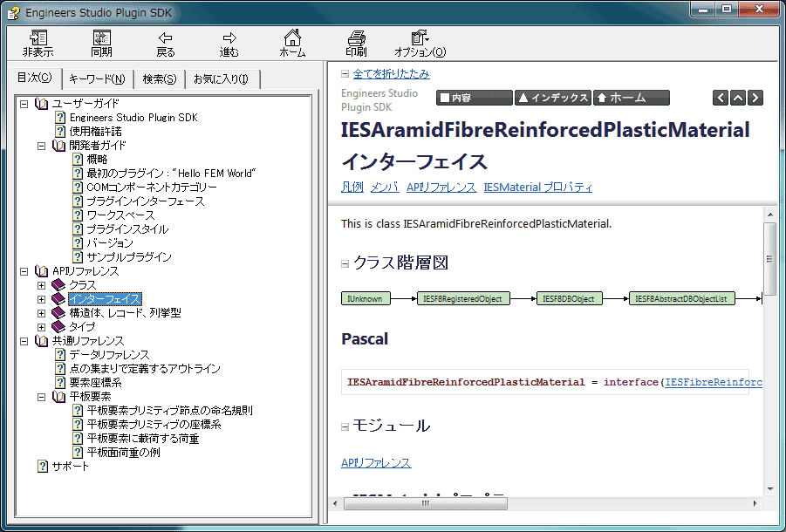
Task: Collapse the ユーザーガイド tree node
Action: 24,104
